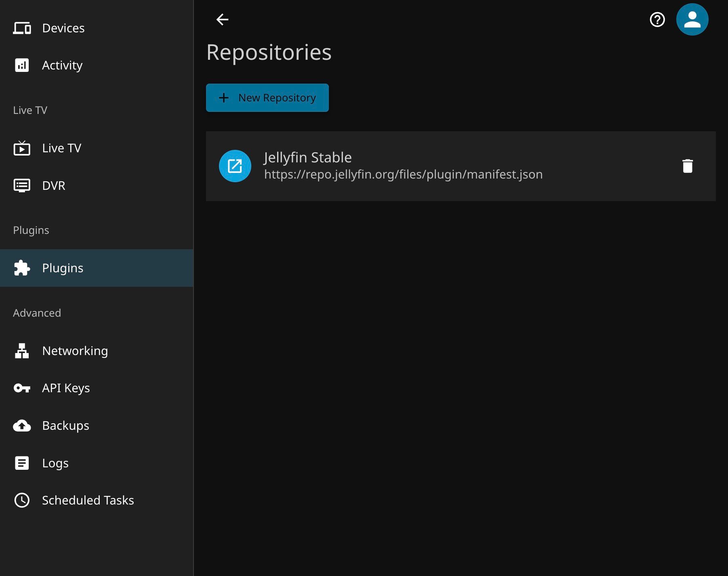Click the Plugins section header label

[31, 230]
